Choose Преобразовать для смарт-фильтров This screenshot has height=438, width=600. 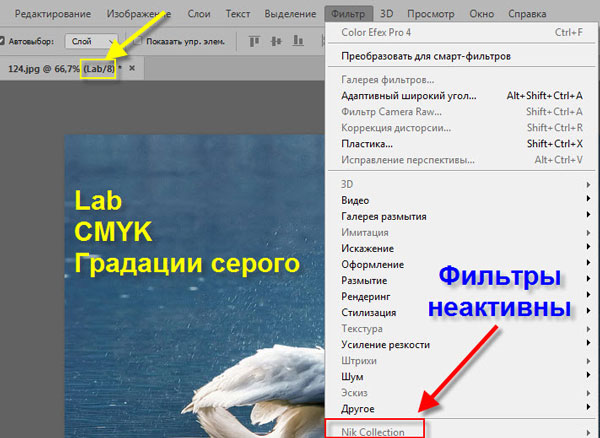(462, 57)
